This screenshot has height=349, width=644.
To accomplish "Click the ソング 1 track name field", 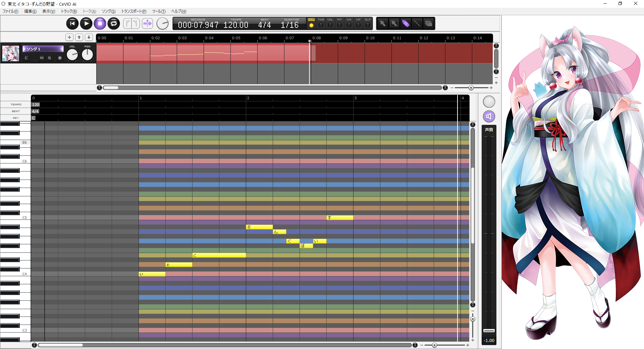I will pos(43,49).
